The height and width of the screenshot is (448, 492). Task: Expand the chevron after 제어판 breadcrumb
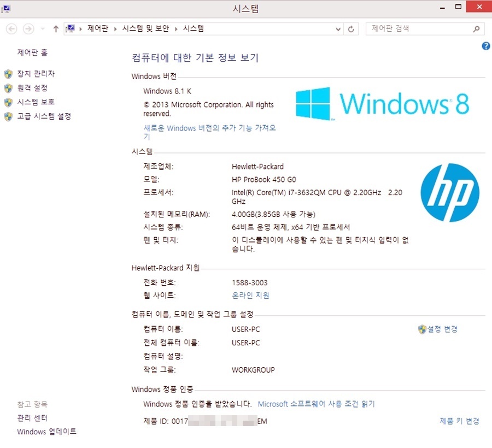click(x=115, y=29)
